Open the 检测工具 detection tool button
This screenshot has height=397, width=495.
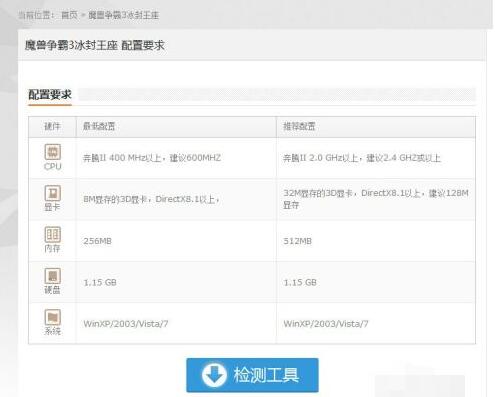[252, 375]
